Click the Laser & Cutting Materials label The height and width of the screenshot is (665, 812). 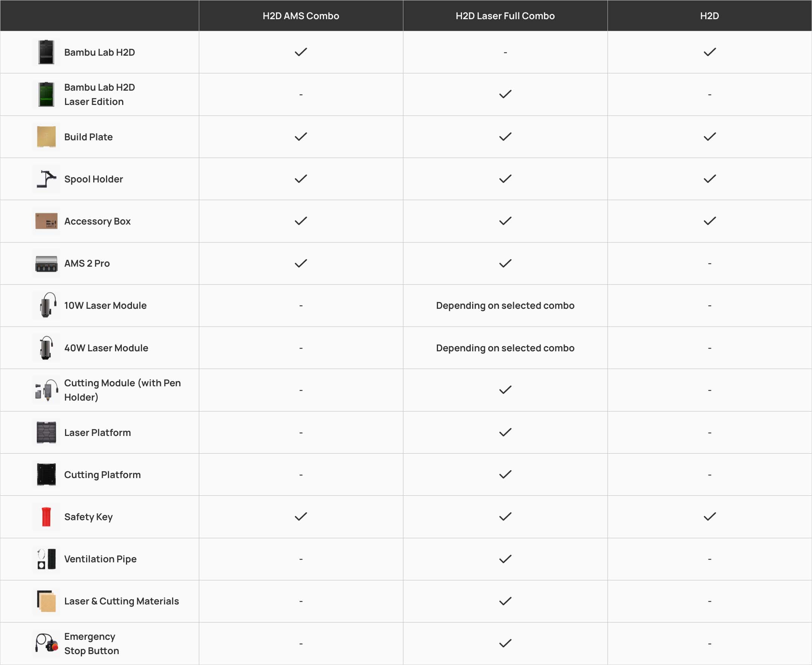tap(121, 601)
